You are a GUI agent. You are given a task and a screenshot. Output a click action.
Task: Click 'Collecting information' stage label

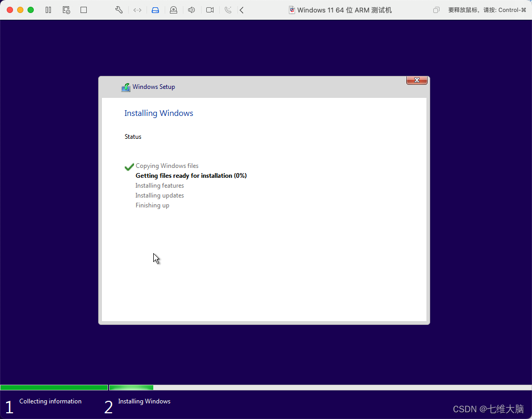(50, 401)
